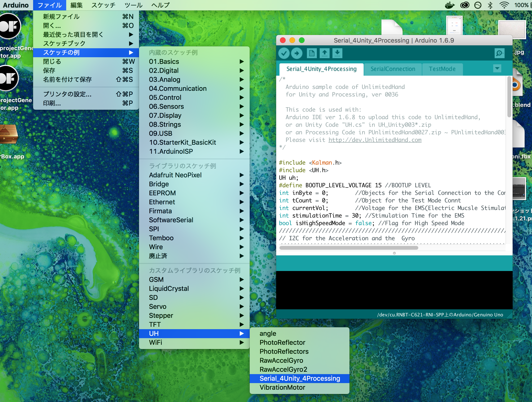Click the console divider handle dot
532x402 pixels.
(394, 253)
